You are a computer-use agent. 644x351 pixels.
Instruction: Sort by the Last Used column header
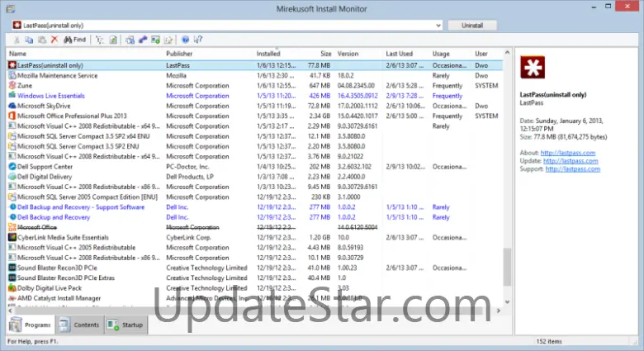coord(400,54)
